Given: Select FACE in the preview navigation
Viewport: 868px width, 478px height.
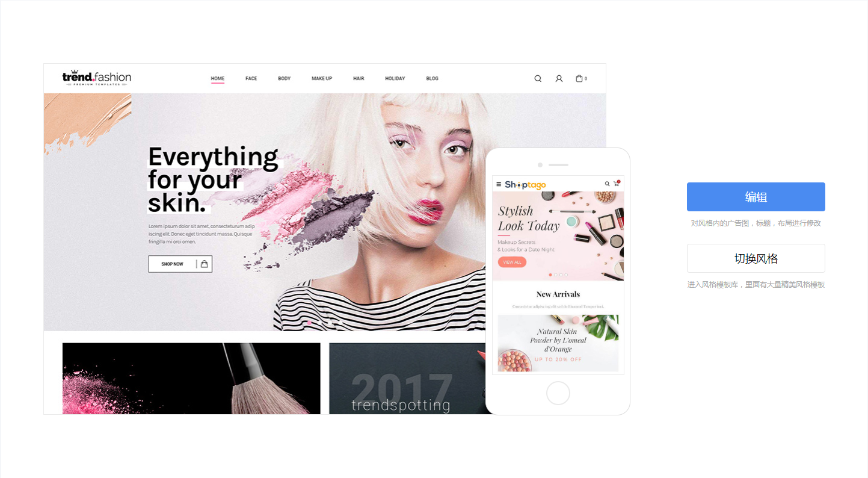Looking at the screenshot, I should pos(251,78).
